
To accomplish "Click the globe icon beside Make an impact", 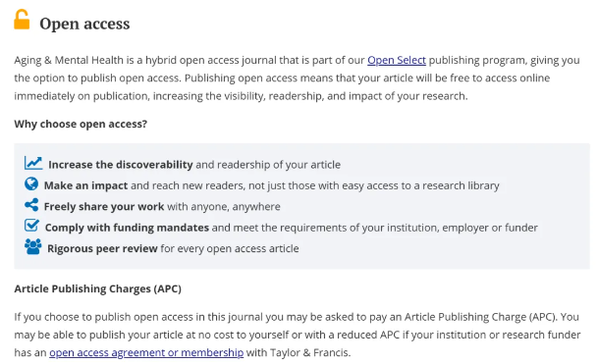I will tap(31, 184).
